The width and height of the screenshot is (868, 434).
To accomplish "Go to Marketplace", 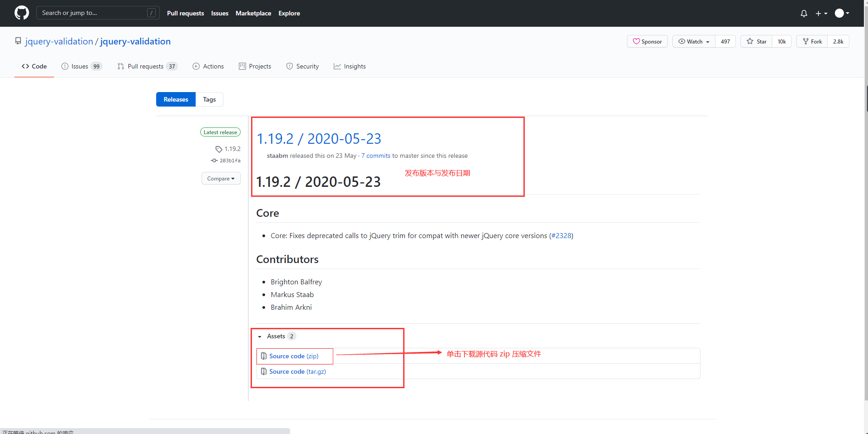I will click(253, 13).
